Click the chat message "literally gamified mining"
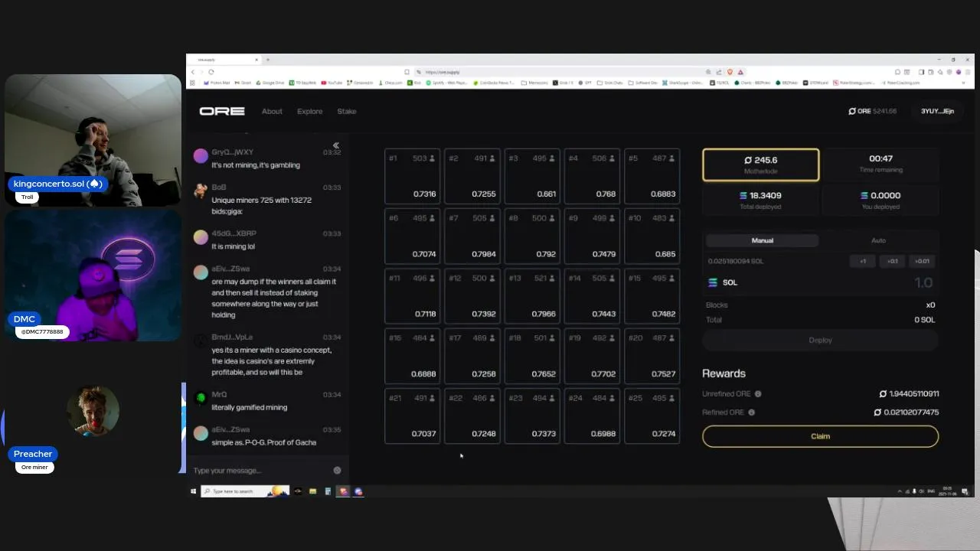980x551 pixels. point(250,407)
